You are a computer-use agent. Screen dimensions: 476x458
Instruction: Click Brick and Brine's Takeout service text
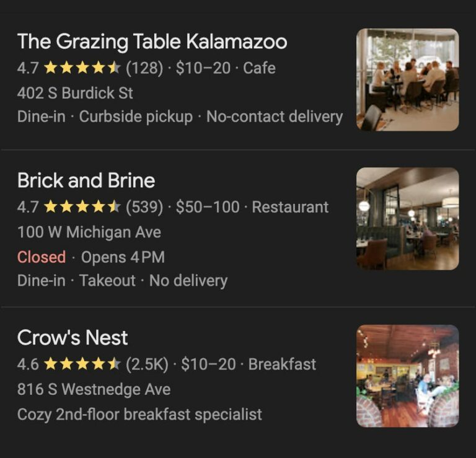pos(107,281)
